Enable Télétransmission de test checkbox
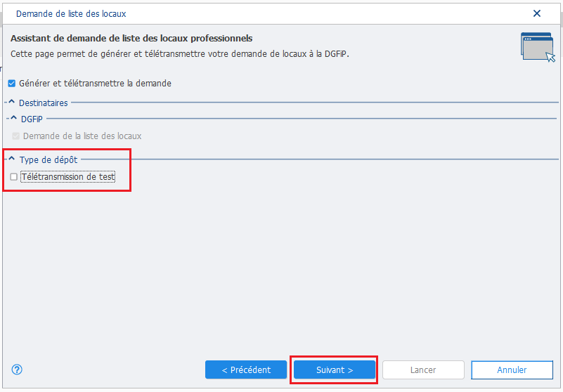 [x=13, y=177]
